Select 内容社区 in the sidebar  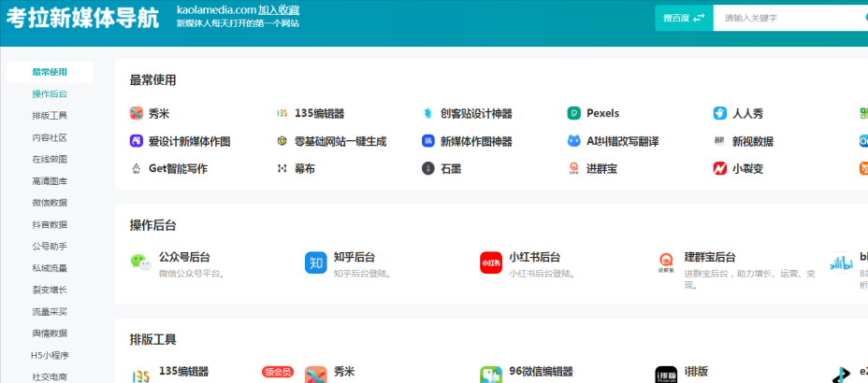tap(50, 137)
